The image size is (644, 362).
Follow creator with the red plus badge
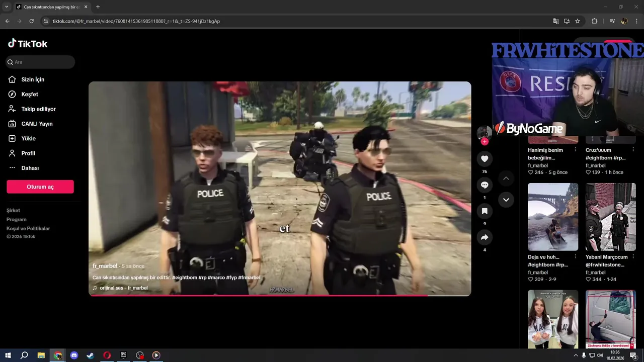click(485, 142)
